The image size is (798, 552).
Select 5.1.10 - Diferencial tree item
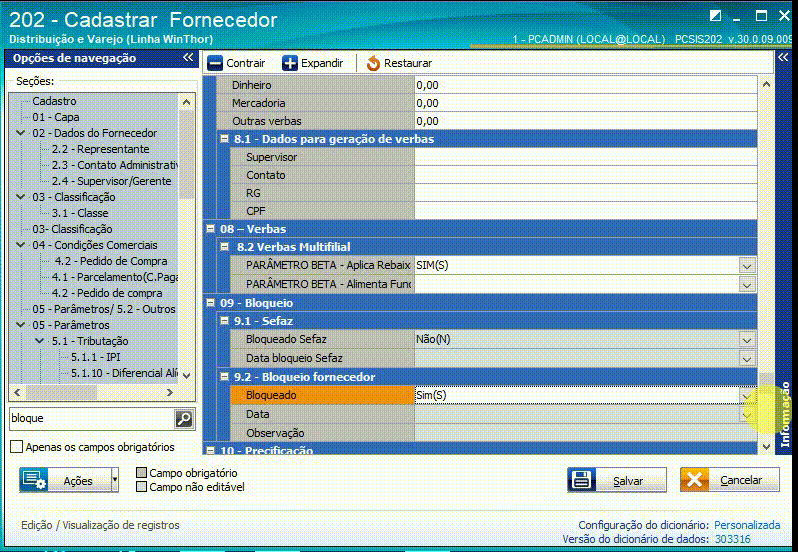[124, 373]
